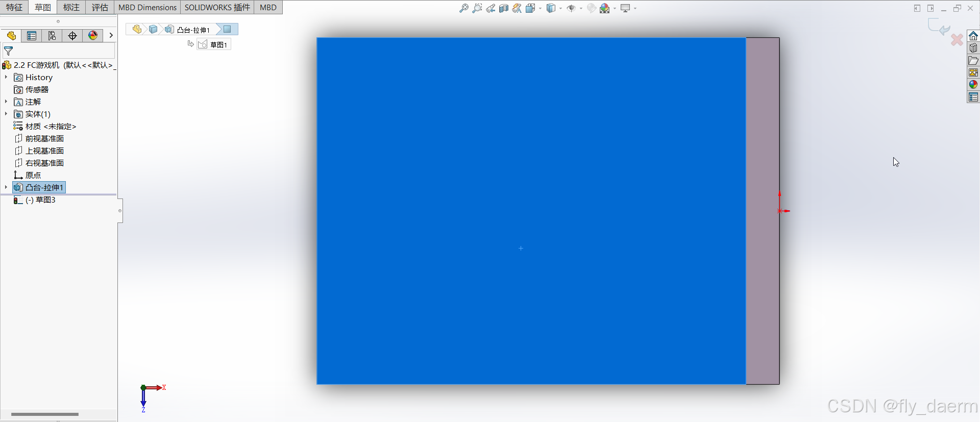Select the 上视基准面 top plane
980x422 pixels.
(39, 151)
